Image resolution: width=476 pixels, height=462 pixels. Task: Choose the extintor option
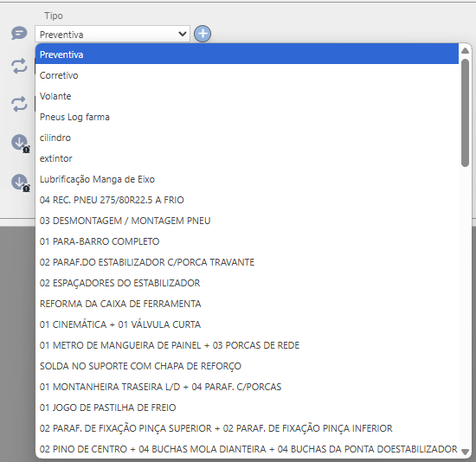click(247, 158)
